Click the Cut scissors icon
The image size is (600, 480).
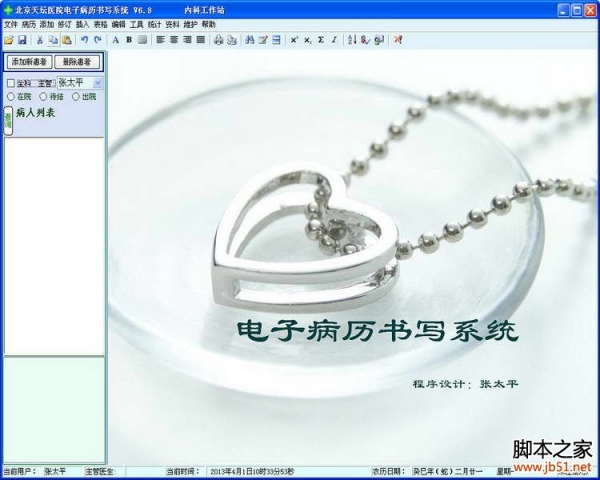(x=40, y=40)
